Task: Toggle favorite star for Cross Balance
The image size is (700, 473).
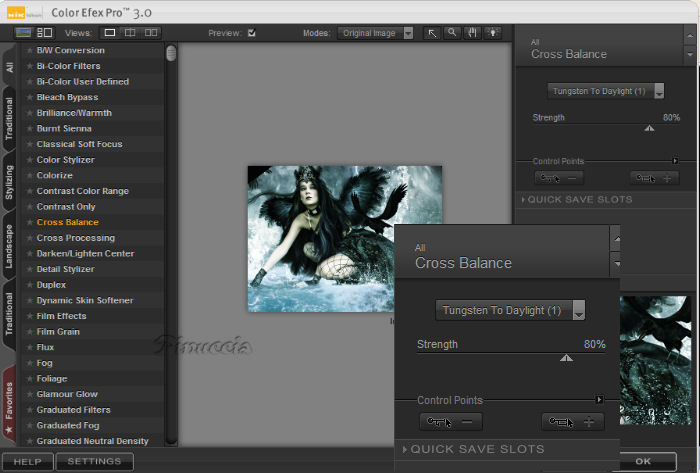Action: pyautogui.click(x=29, y=222)
